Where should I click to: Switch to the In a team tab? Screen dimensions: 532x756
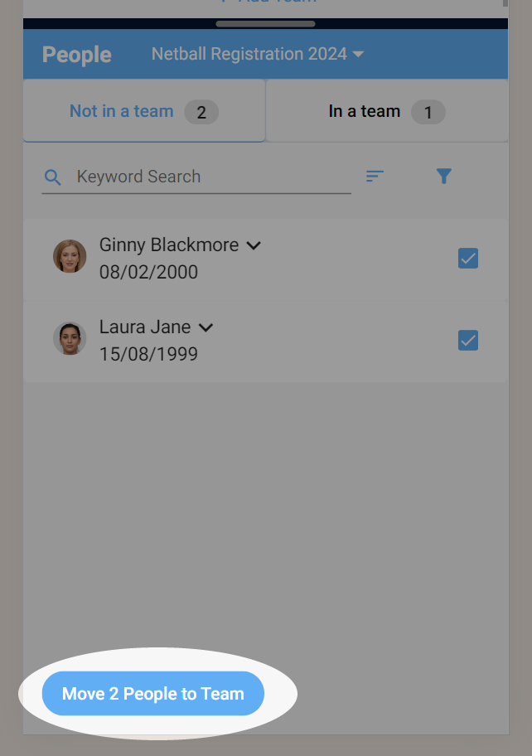(386, 111)
